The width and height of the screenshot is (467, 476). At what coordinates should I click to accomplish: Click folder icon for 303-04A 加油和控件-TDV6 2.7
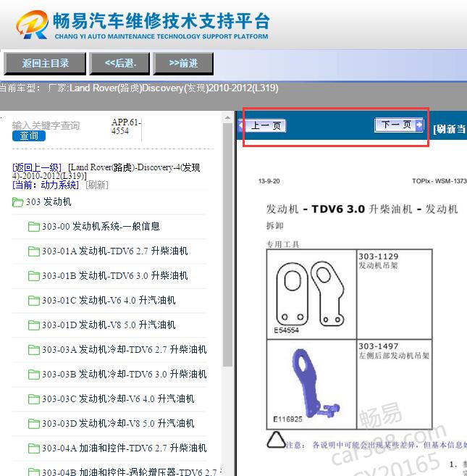34,448
